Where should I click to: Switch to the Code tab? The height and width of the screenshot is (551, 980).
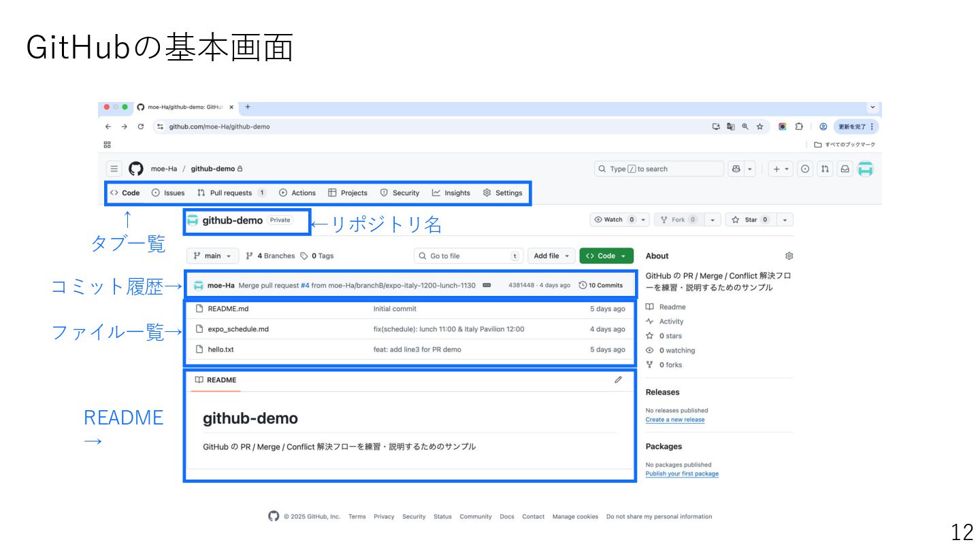point(125,193)
